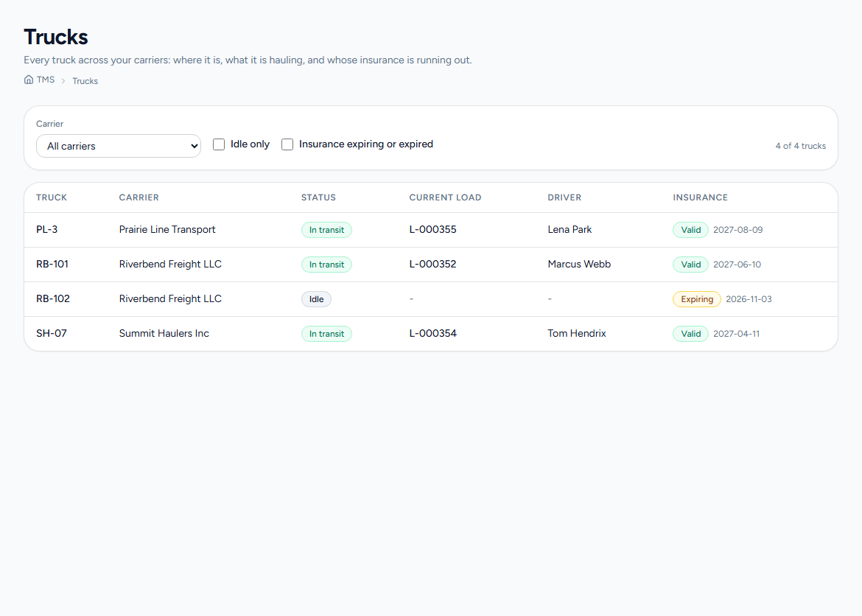Viewport: 862px width, 616px height.
Task: Click Summit Haulers Inc carrier cell
Action: click(x=164, y=333)
